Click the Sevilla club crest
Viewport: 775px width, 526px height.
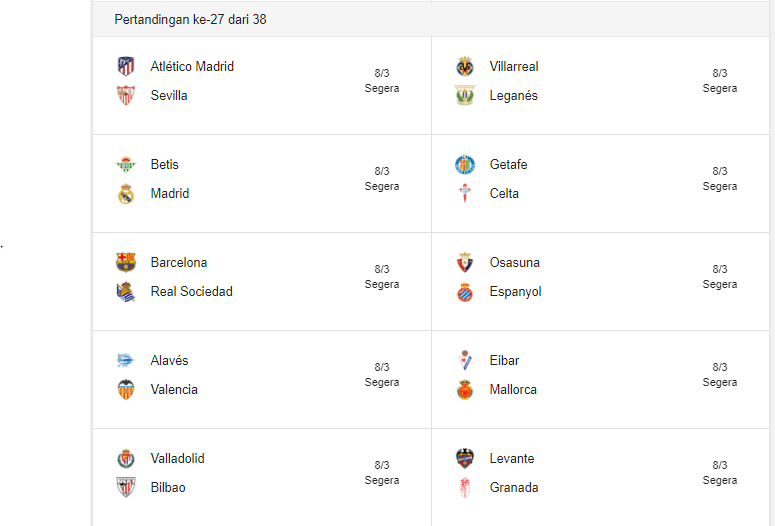(x=126, y=96)
